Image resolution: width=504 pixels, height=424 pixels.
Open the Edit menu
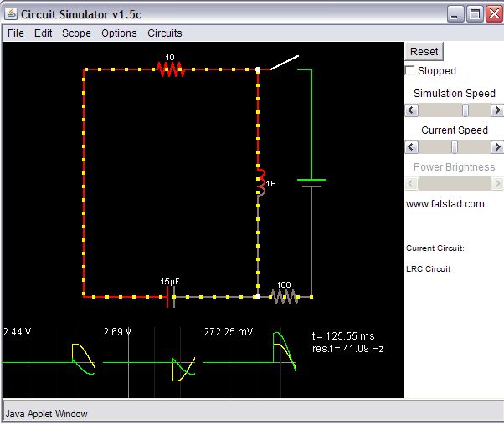[x=43, y=33]
